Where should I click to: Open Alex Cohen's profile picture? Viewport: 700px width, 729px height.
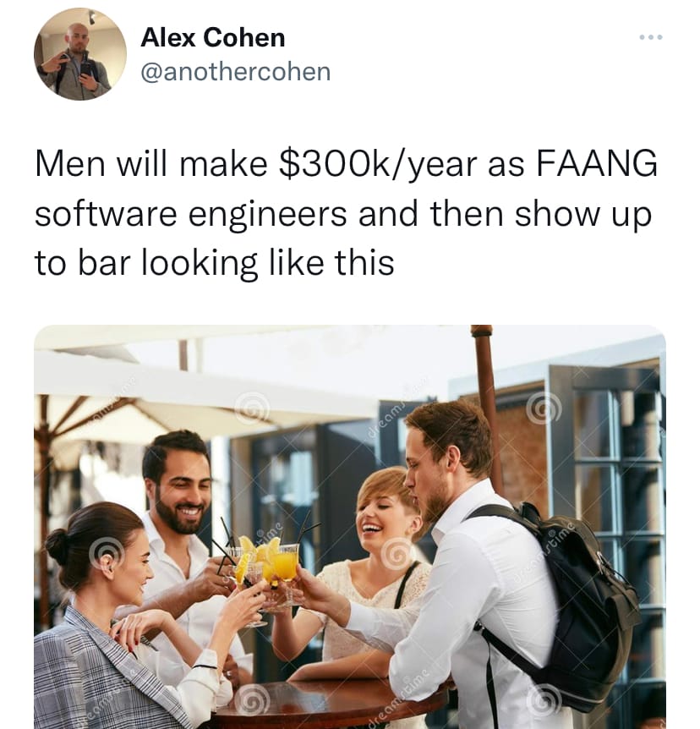point(80,54)
